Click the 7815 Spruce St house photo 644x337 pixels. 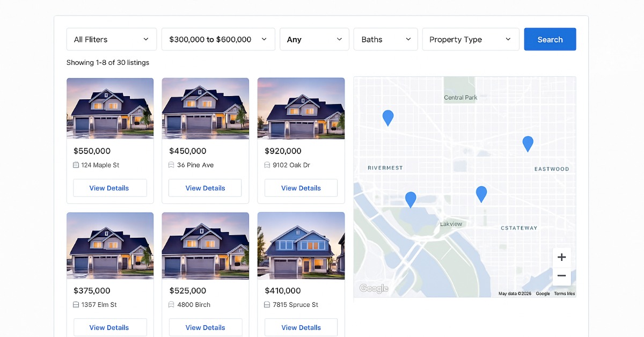coord(301,246)
